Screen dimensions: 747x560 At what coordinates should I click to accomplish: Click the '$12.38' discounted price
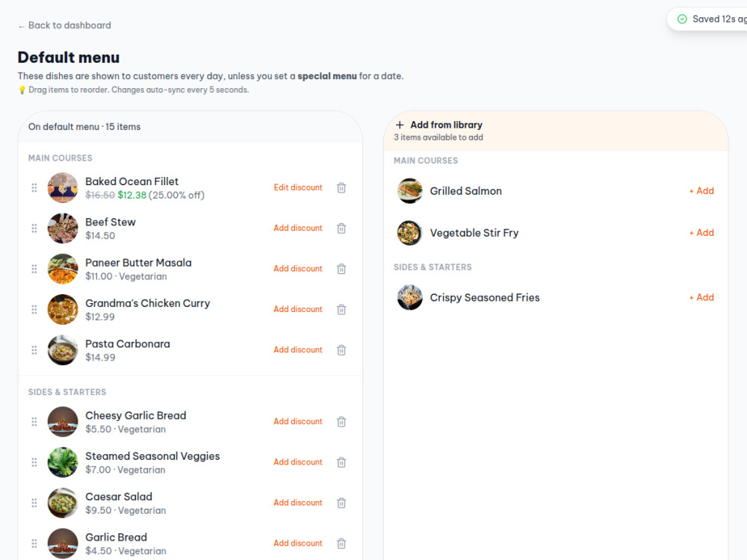point(132,195)
